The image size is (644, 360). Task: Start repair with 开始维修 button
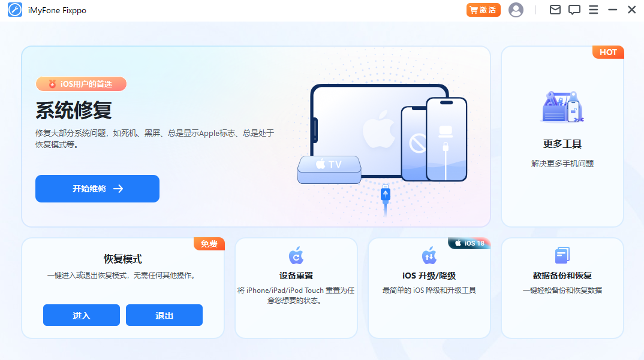(97, 189)
